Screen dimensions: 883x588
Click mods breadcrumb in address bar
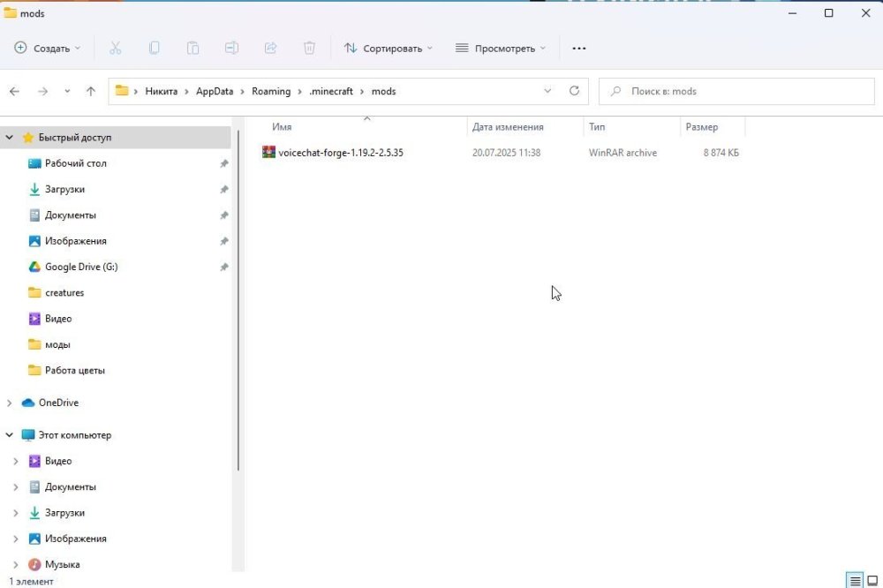pyautogui.click(x=383, y=91)
